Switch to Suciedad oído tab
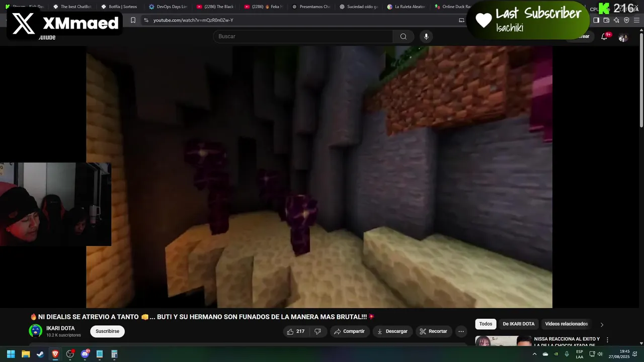Image resolution: width=644 pixels, height=362 pixels. [x=359, y=7]
